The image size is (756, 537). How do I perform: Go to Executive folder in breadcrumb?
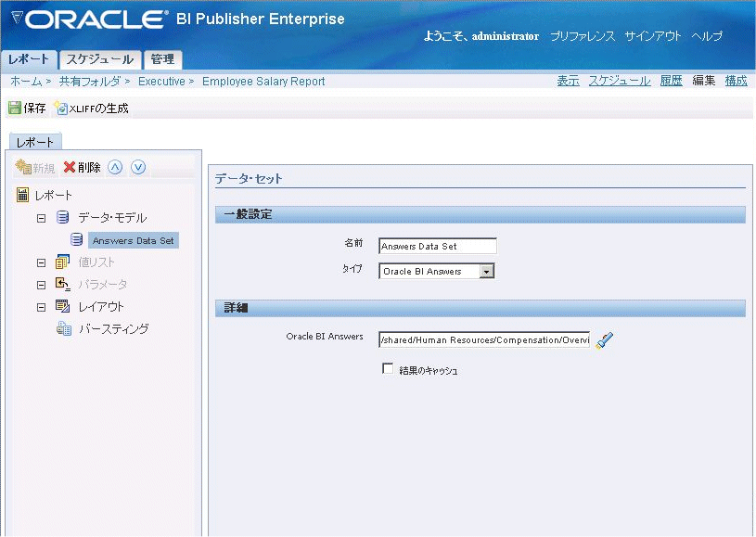161,82
